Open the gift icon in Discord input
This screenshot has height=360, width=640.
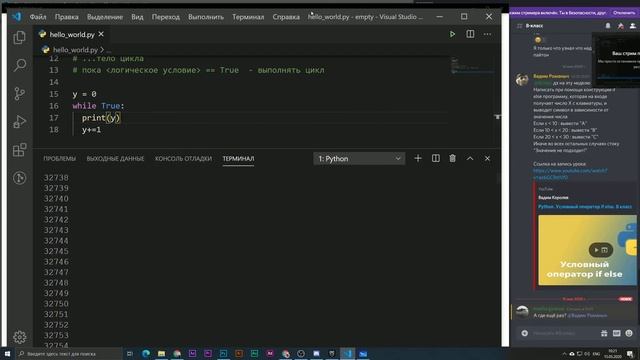point(604,333)
